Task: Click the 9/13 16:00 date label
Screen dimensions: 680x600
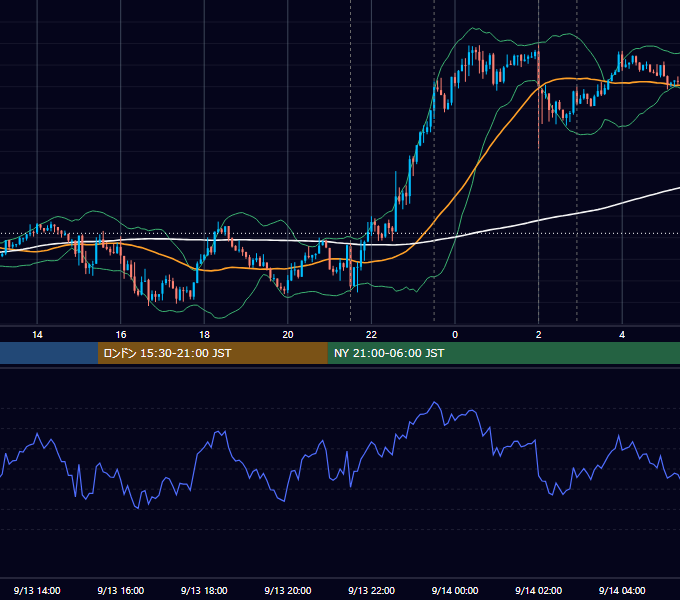Action: click(x=121, y=590)
